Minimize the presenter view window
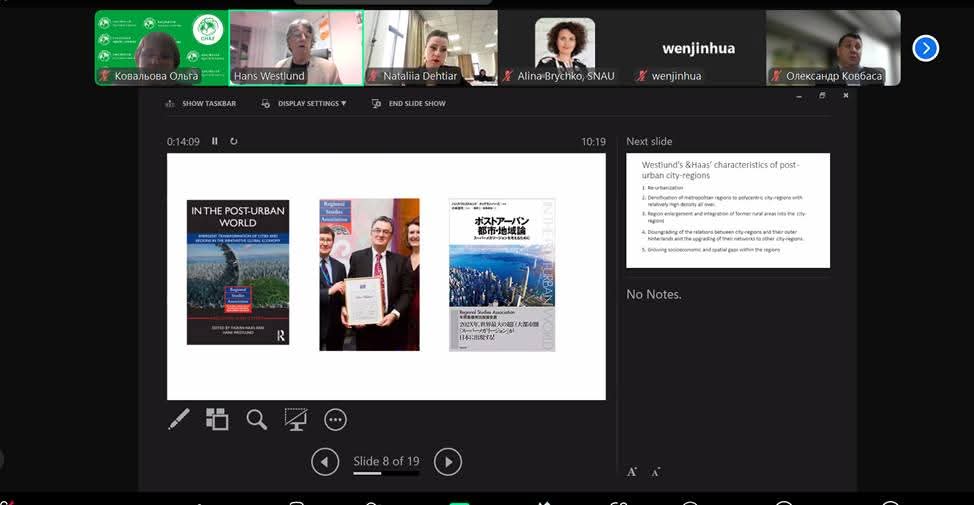Image resolution: width=974 pixels, height=505 pixels. tap(799, 96)
